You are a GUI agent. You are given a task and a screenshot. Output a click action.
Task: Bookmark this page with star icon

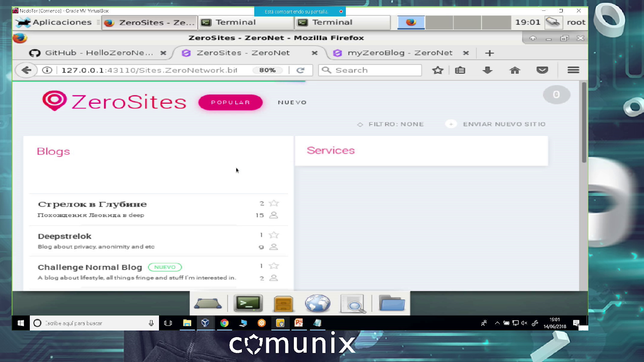[438, 70]
